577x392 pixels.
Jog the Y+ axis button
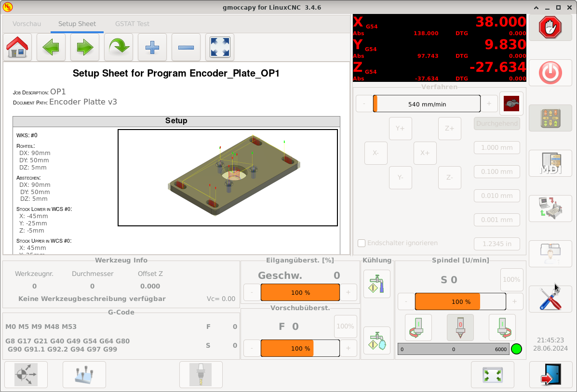click(401, 128)
